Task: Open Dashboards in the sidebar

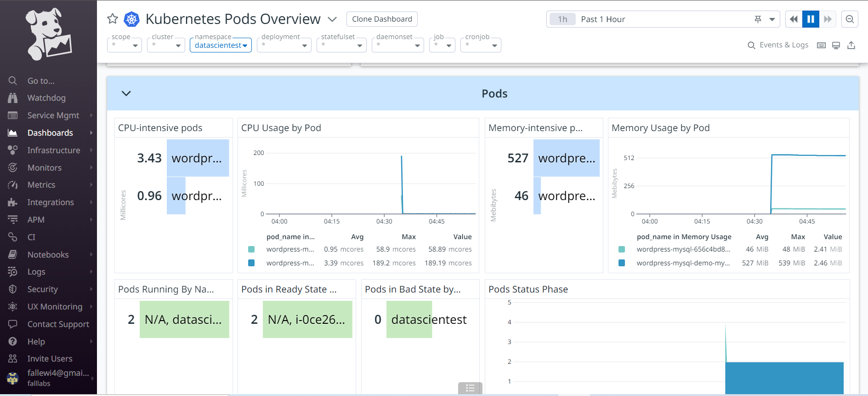Action: point(50,133)
